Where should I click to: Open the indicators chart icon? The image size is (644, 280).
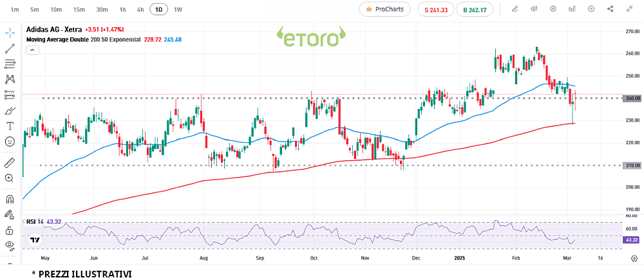572,9
